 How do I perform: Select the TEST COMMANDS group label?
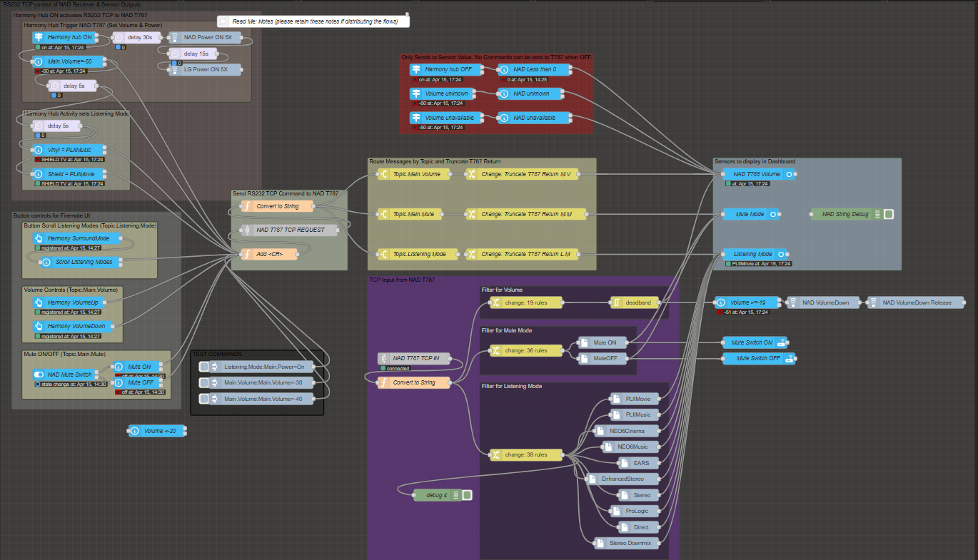pyautogui.click(x=216, y=354)
